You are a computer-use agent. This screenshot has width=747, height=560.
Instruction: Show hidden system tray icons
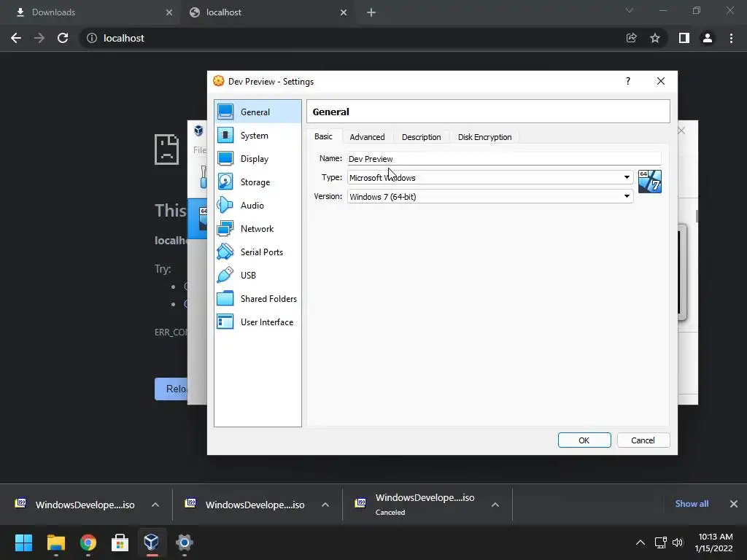pyautogui.click(x=640, y=542)
